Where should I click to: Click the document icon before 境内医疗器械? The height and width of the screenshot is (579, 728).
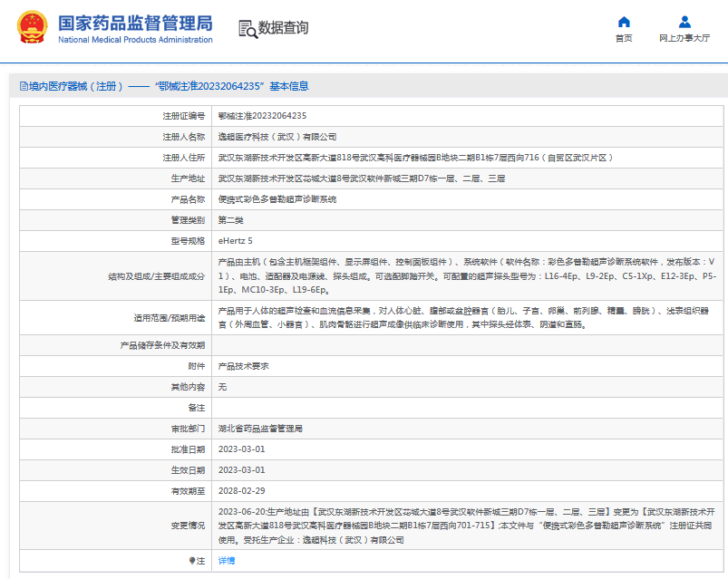tap(24, 86)
